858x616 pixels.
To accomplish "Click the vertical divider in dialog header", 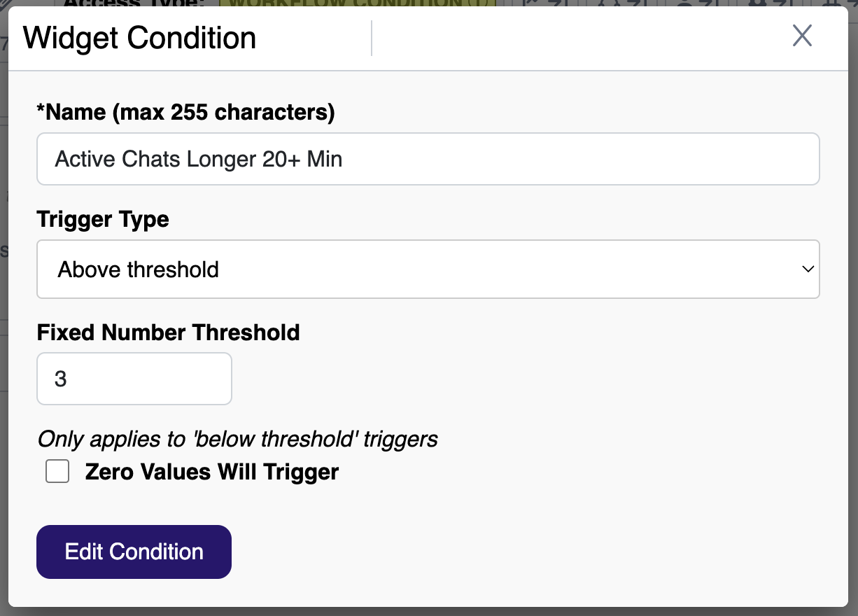I will pyautogui.click(x=372, y=38).
